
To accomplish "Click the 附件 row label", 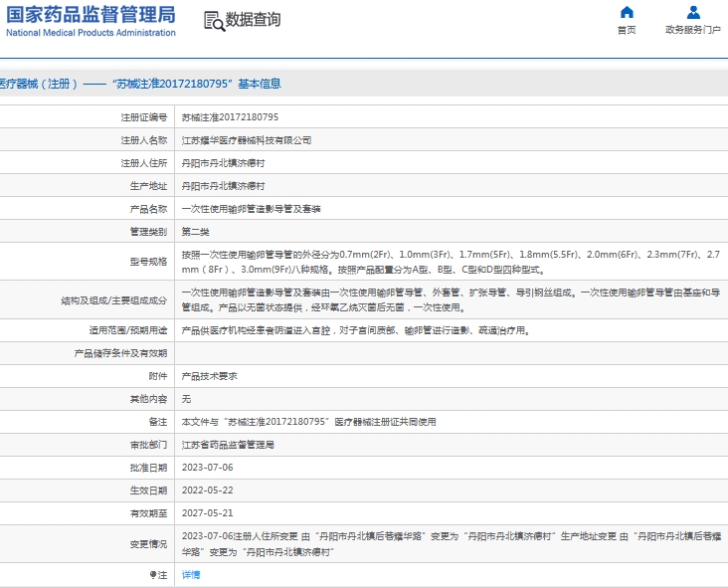I will [x=158, y=376].
